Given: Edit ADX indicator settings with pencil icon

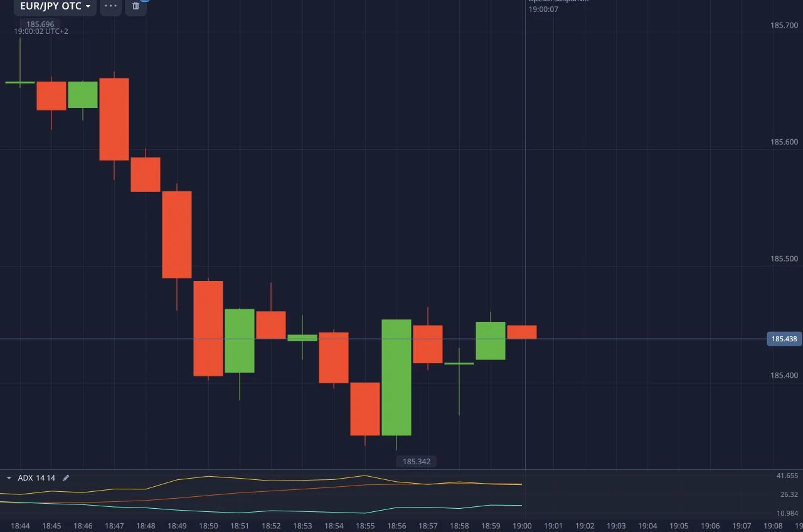Looking at the screenshot, I should click(x=66, y=478).
